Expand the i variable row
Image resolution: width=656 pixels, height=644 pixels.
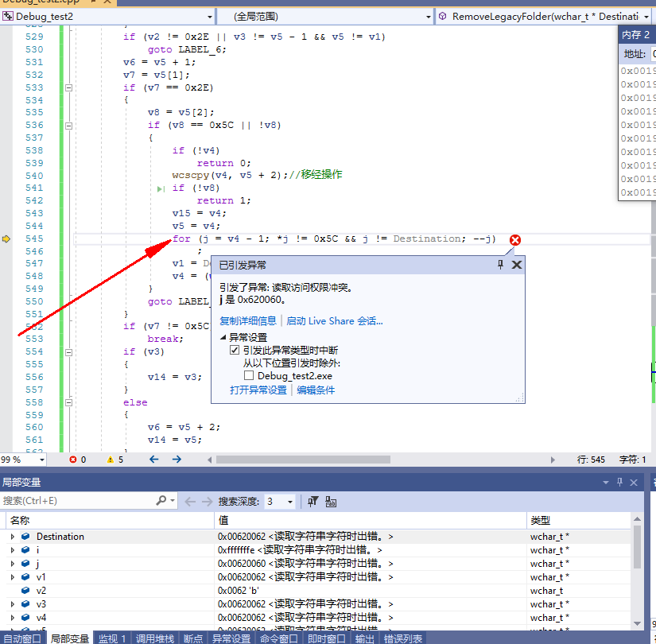click(13, 550)
